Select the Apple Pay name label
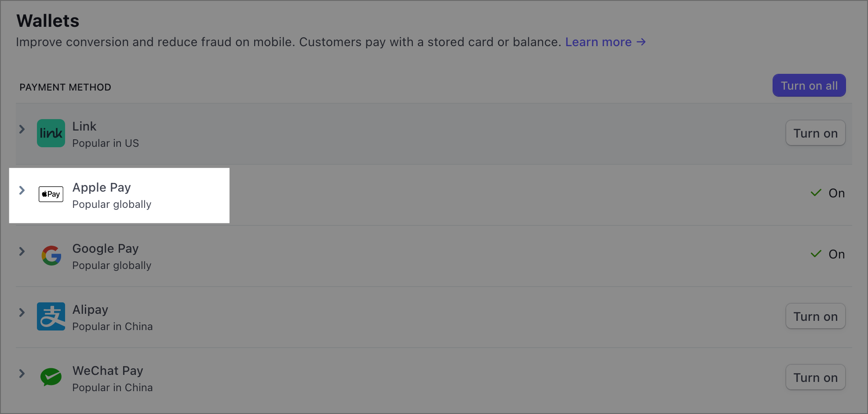The height and width of the screenshot is (414, 868). pyautogui.click(x=102, y=188)
